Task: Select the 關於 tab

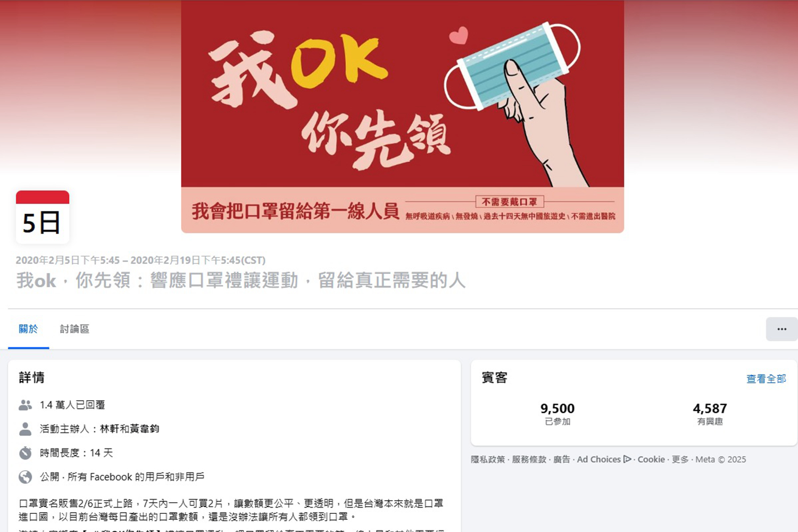Action: point(28,329)
